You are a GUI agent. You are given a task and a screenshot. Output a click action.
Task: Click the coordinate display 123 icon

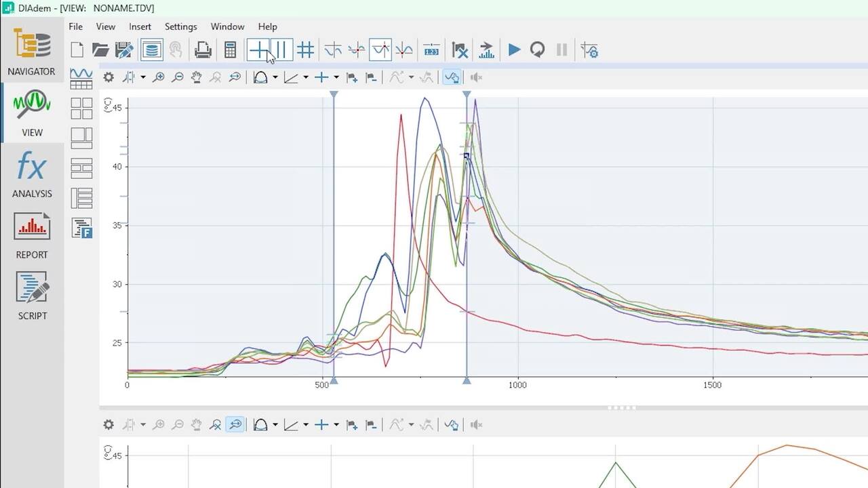431,50
